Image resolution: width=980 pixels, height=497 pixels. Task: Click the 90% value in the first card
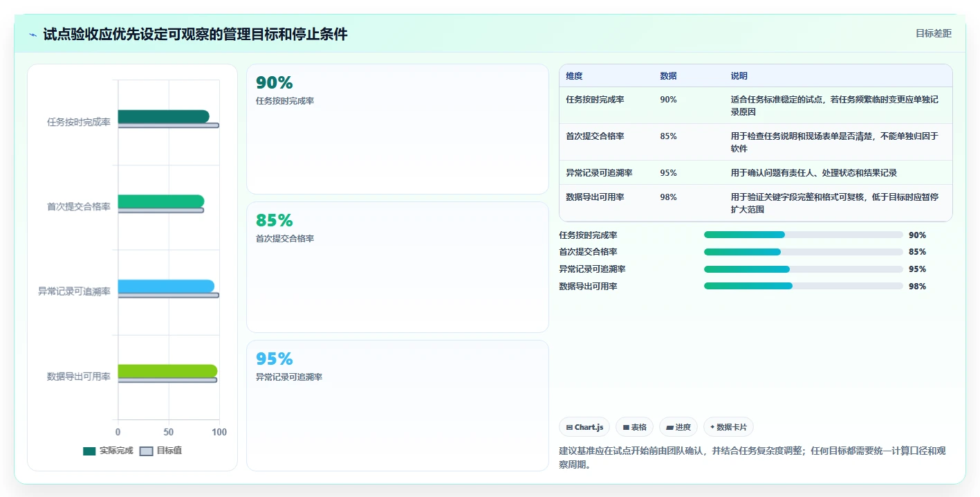point(275,83)
